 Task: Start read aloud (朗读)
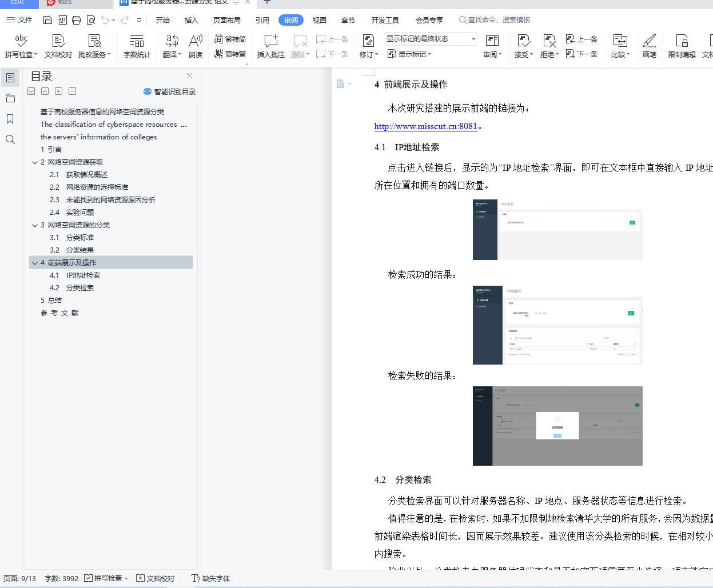pyautogui.click(x=196, y=46)
